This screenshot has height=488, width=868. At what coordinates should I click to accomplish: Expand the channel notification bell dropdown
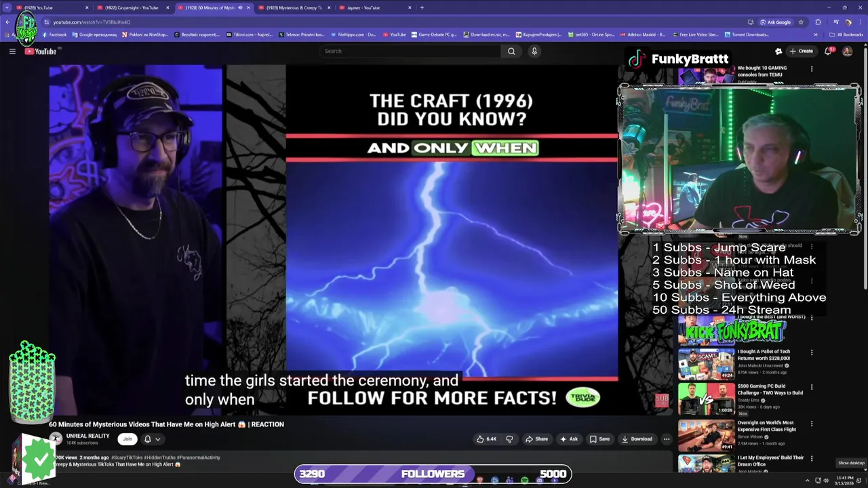tap(152, 439)
